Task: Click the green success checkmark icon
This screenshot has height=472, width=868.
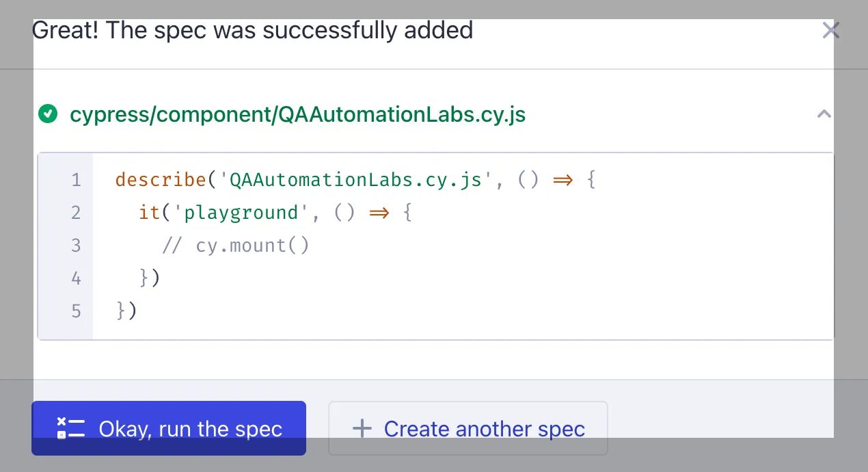Action: click(48, 114)
